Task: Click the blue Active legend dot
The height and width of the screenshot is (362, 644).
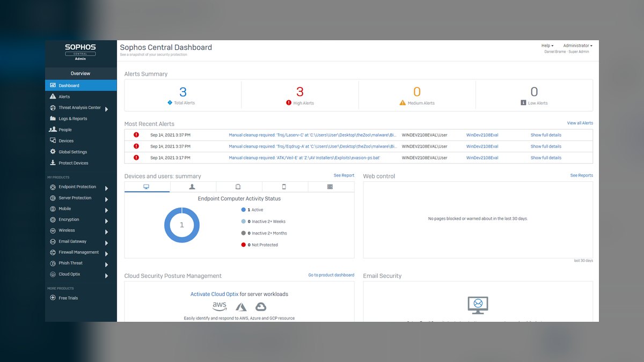Action: click(243, 210)
